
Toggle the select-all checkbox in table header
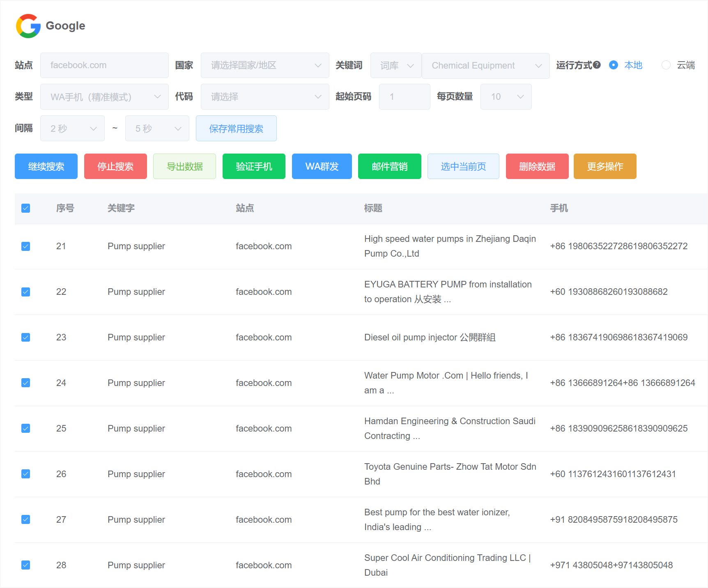(25, 208)
